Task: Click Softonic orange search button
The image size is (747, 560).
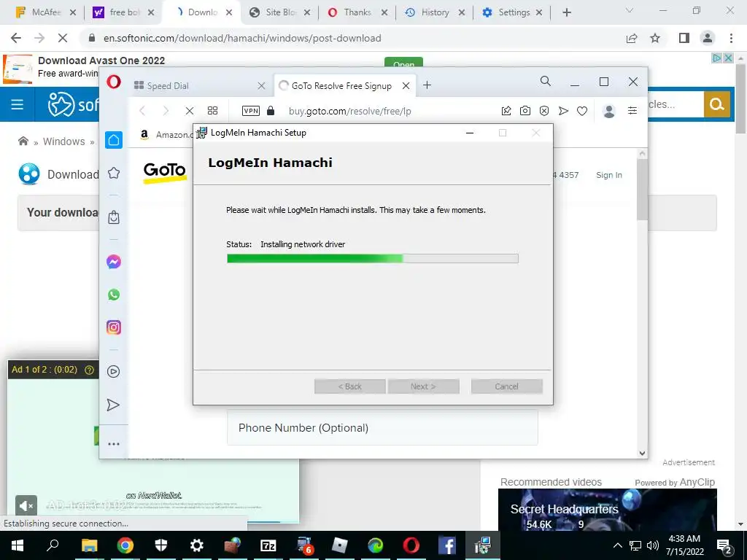Action: tap(717, 104)
